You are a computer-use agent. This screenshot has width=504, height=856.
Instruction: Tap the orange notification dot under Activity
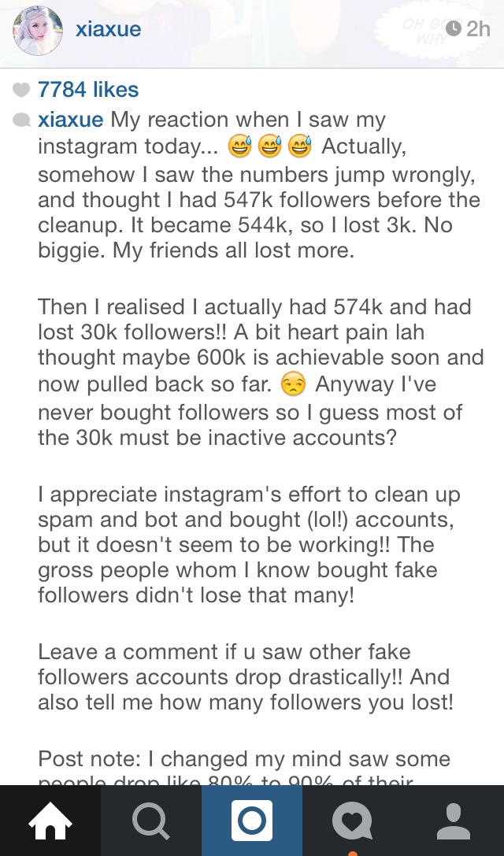click(x=352, y=853)
